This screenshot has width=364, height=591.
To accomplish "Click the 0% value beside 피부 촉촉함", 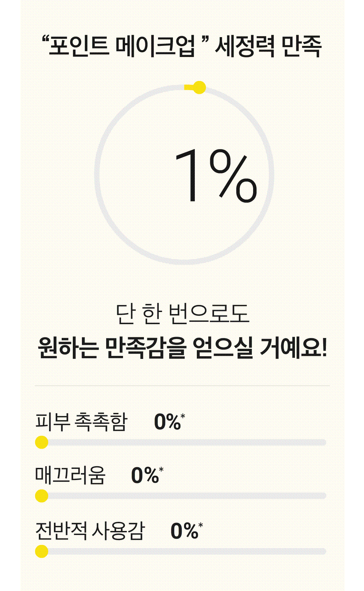I will click(x=168, y=422).
